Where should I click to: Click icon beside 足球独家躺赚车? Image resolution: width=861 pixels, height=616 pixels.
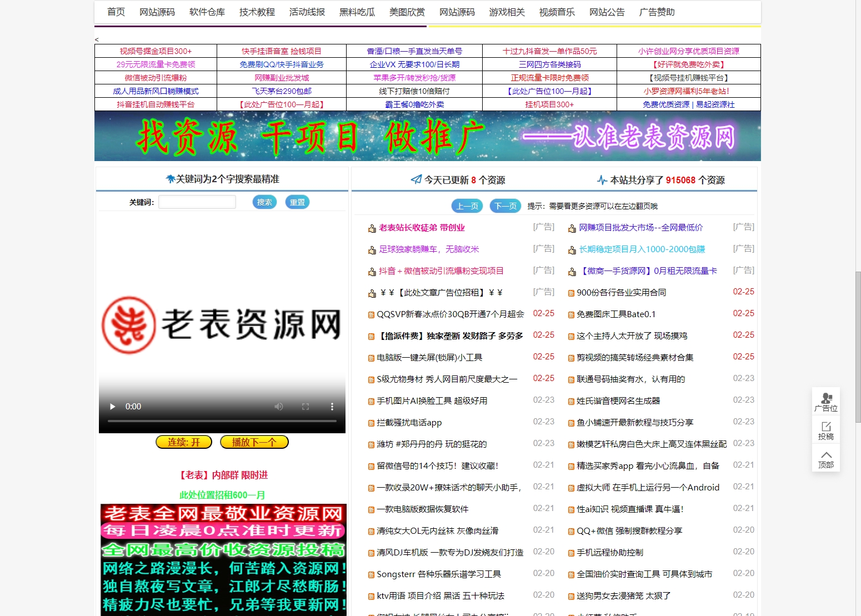point(372,250)
